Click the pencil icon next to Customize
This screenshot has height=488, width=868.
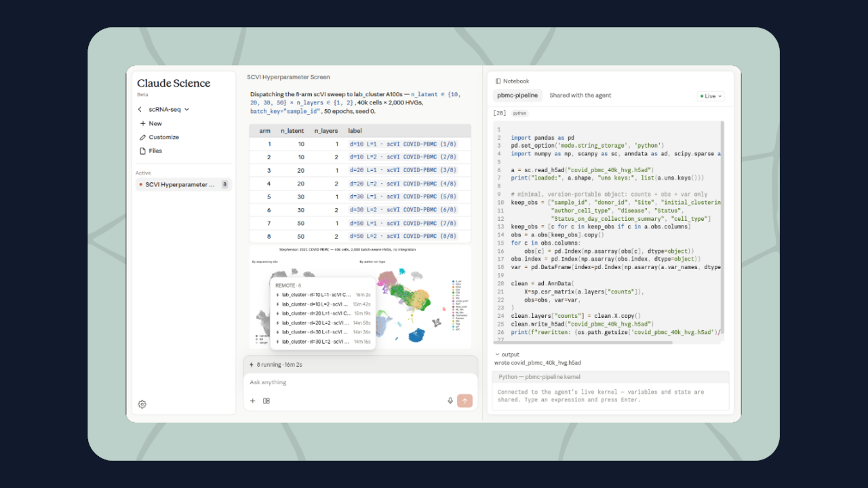tap(142, 137)
